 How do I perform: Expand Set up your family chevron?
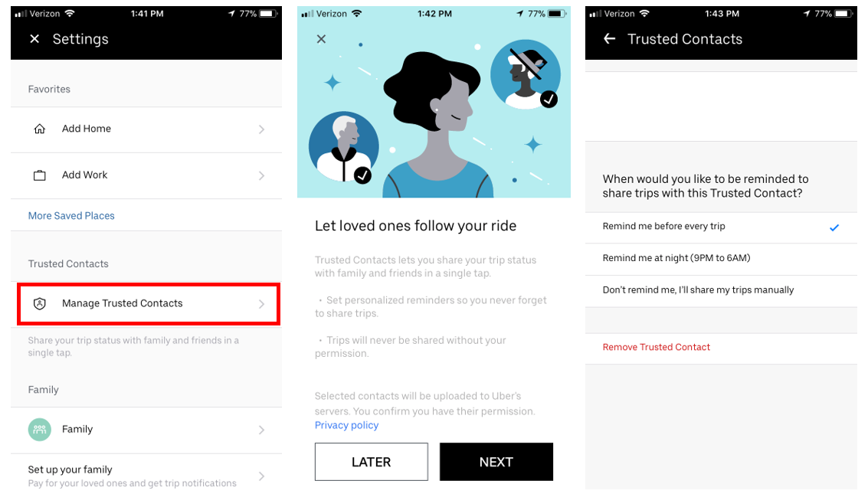click(x=261, y=476)
